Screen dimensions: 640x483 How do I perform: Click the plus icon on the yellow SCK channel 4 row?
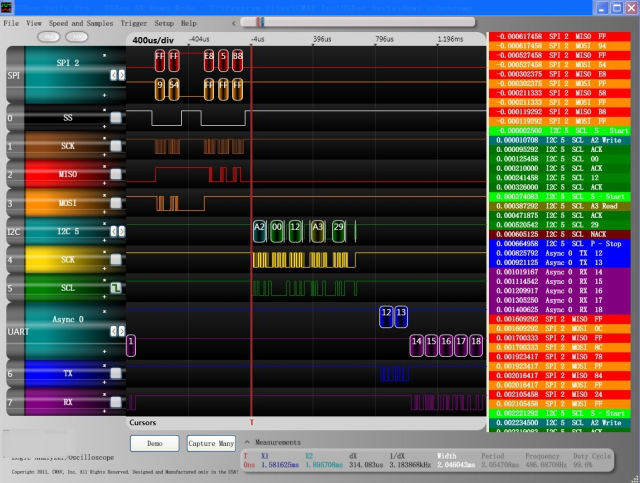point(104,269)
